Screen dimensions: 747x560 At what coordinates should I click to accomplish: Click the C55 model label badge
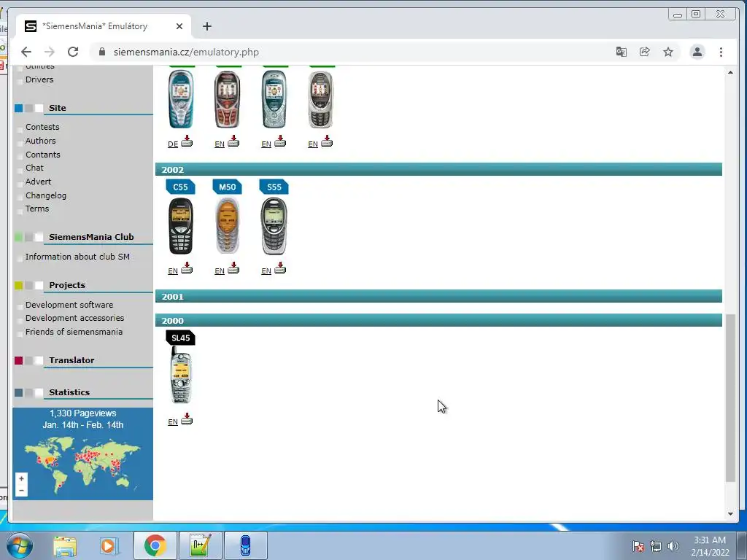pos(181,187)
